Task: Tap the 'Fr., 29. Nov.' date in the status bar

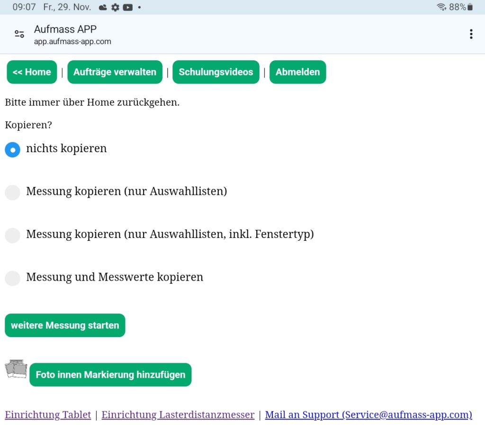Action: tap(67, 7)
